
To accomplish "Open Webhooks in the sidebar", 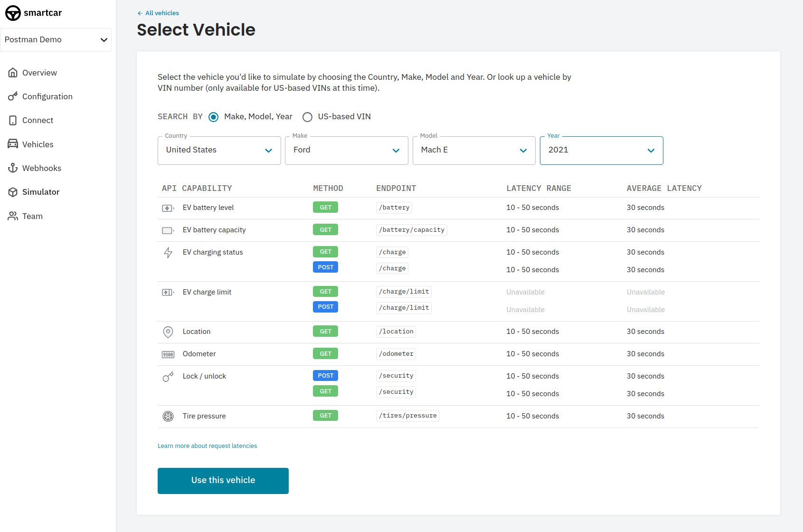I will pyautogui.click(x=42, y=168).
